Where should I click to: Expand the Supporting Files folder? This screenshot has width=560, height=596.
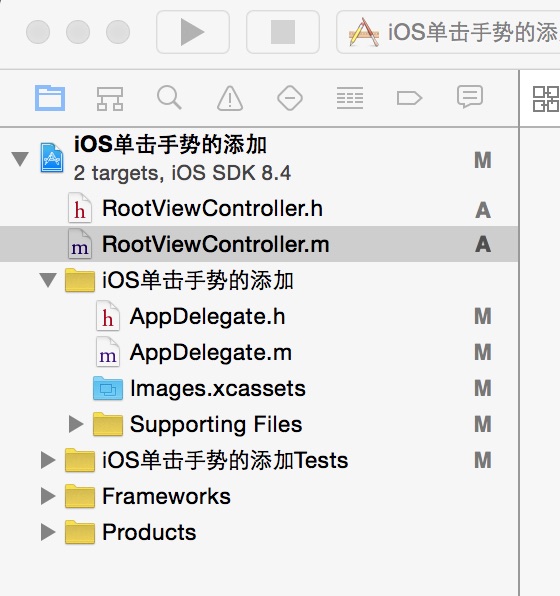(76, 424)
